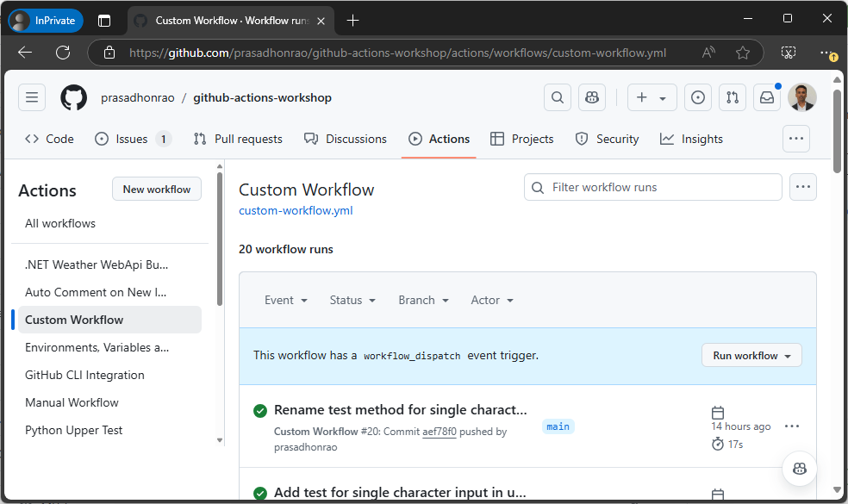Expand the Event filter dropdown
This screenshot has width=848, height=504.
point(285,300)
